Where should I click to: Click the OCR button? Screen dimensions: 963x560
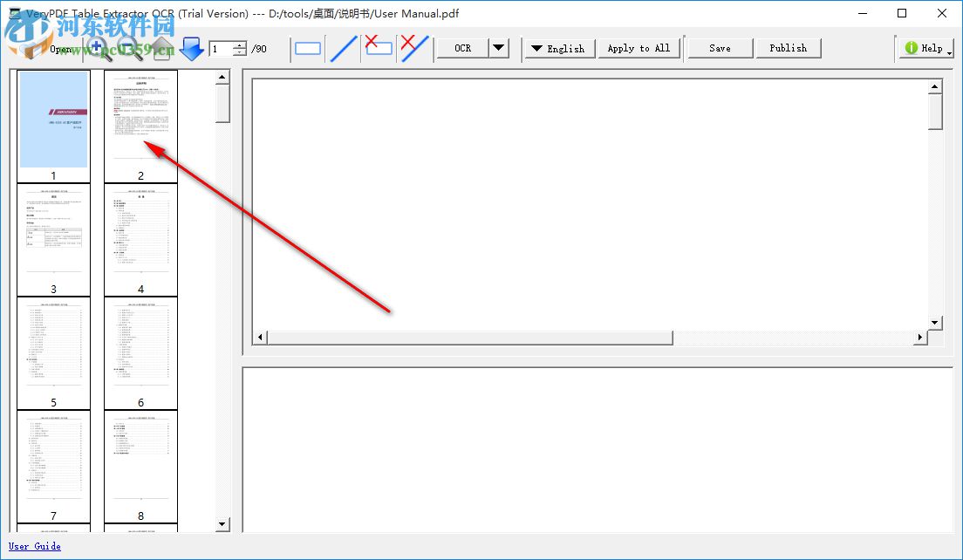(x=461, y=48)
